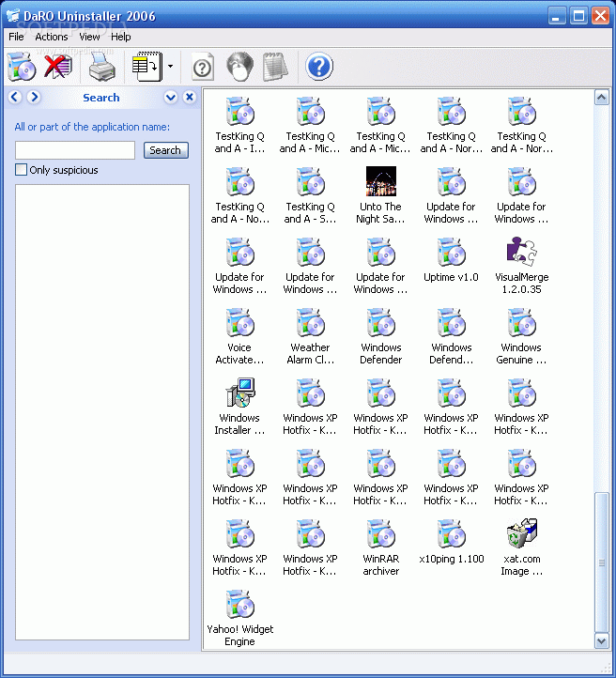This screenshot has width=616, height=678.
Task: Select the Windows Defender entry
Action: point(380,337)
